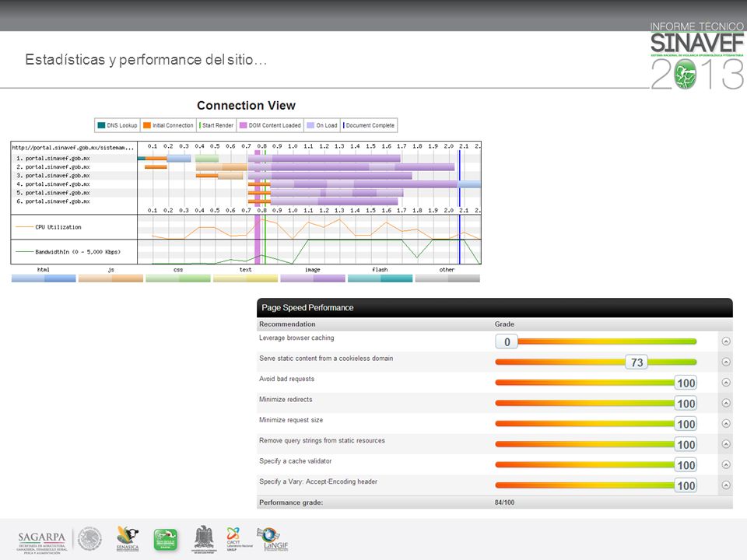Click the Connection View chart title
Screen dimensions: 747x560
pyautogui.click(x=247, y=105)
